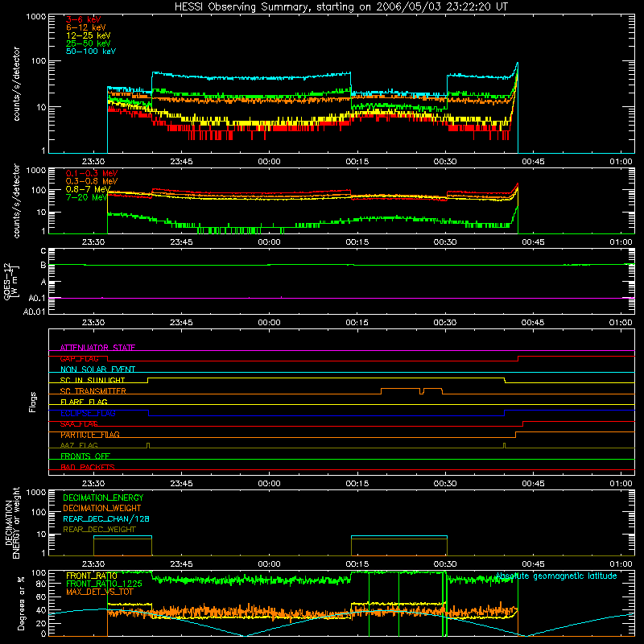Select the NON_SOLAR_EVENT flag label
The image size is (644, 644).
(97, 369)
